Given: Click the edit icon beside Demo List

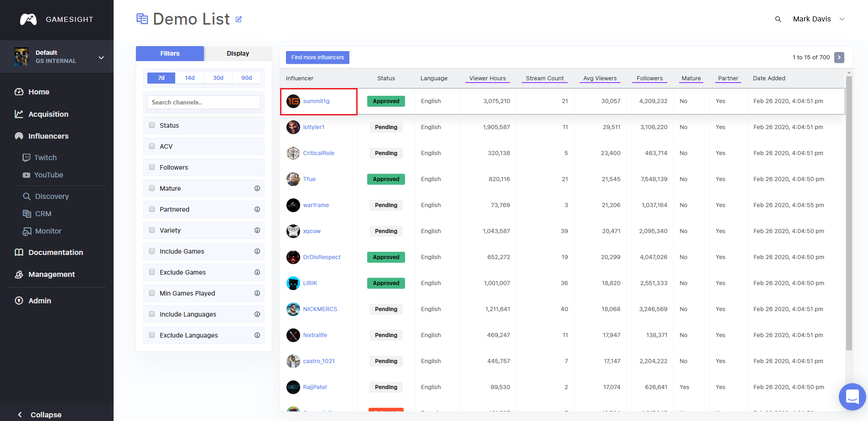Looking at the screenshot, I should tap(239, 19).
